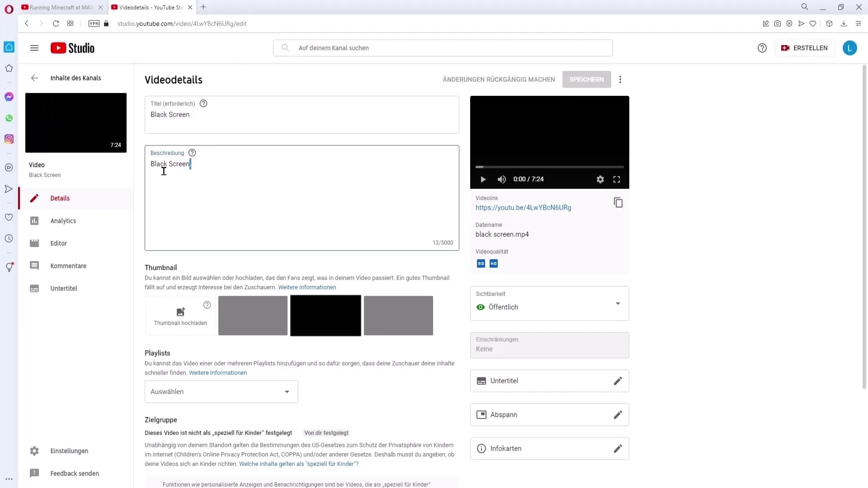Viewport: 868px width, 488px height.
Task: Click the Einstellungen gear icon
Action: pyautogui.click(x=34, y=450)
